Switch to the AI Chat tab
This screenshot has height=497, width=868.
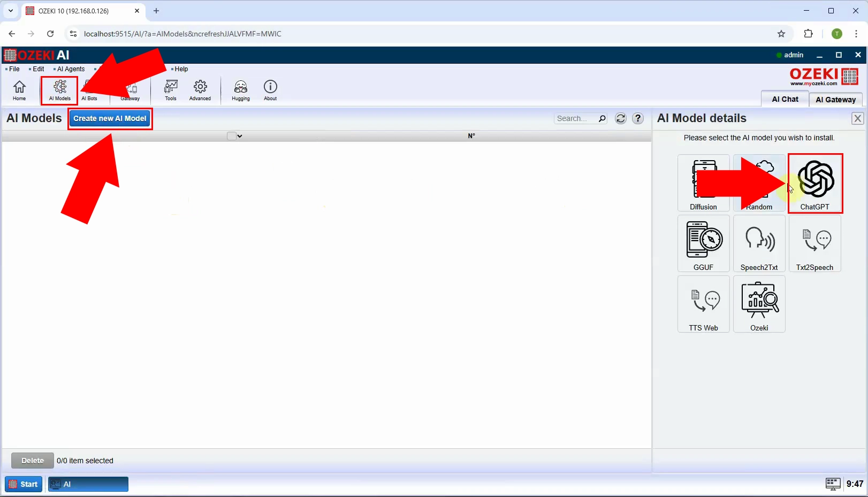click(x=785, y=99)
